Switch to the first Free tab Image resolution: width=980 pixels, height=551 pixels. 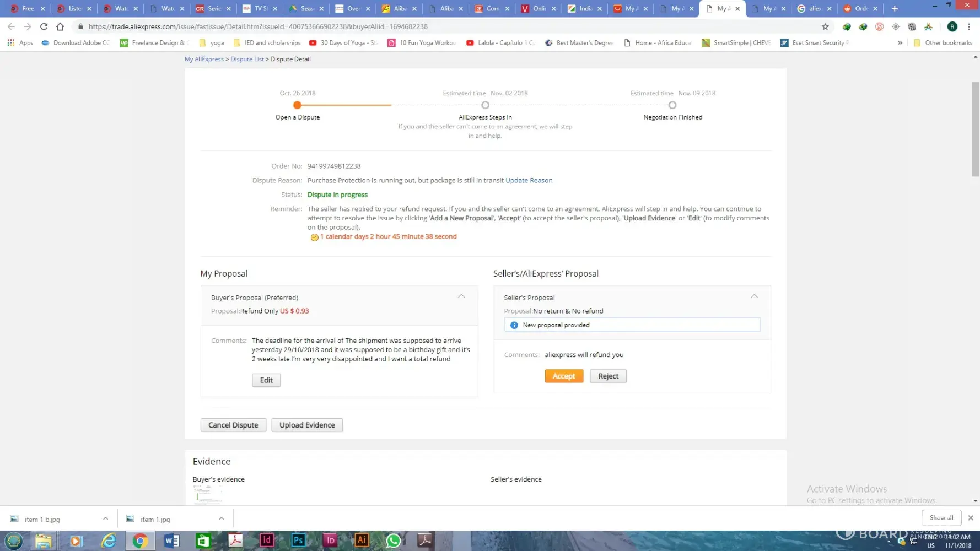point(27,8)
